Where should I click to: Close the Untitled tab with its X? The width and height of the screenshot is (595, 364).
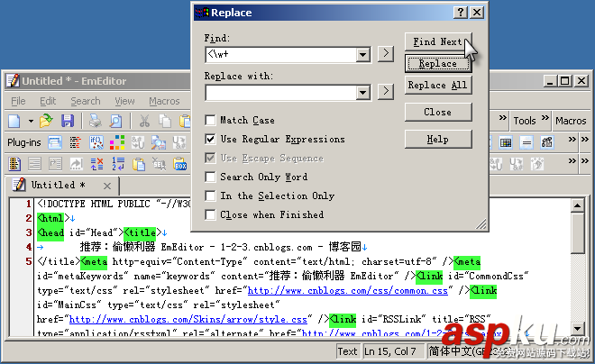[107, 186]
